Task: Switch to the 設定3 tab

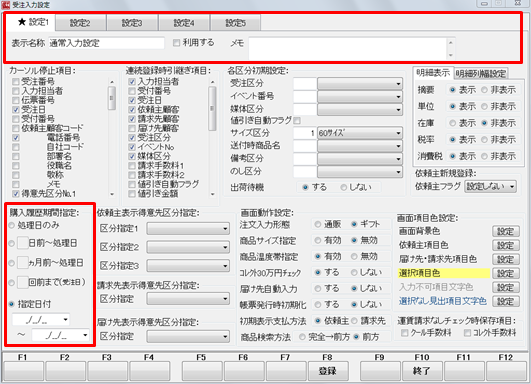Action: [x=132, y=23]
